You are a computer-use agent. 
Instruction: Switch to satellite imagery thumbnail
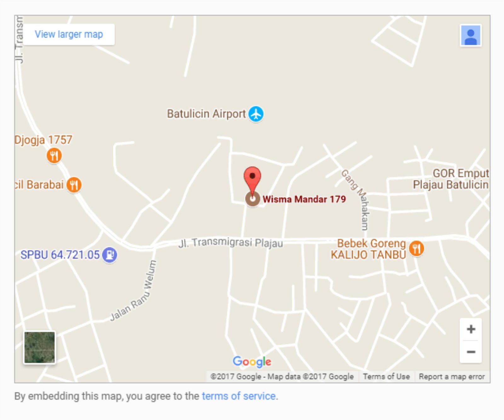(x=40, y=347)
